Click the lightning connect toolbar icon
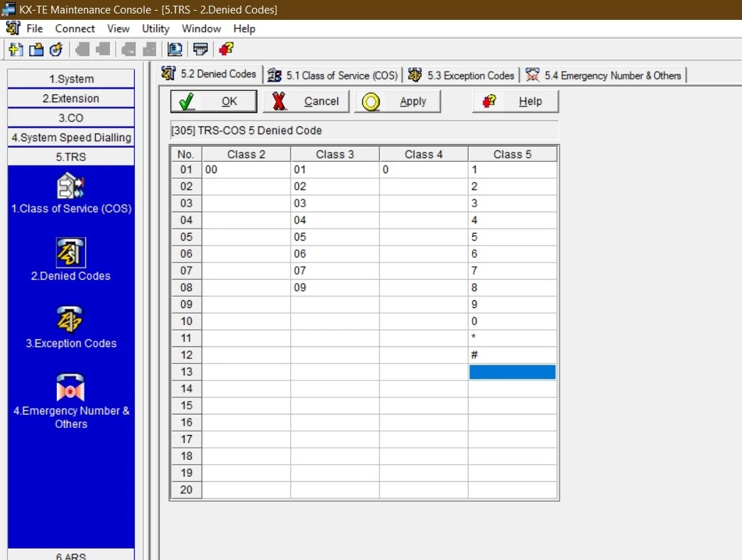Image resolution: width=742 pixels, height=560 pixels. click(55, 49)
